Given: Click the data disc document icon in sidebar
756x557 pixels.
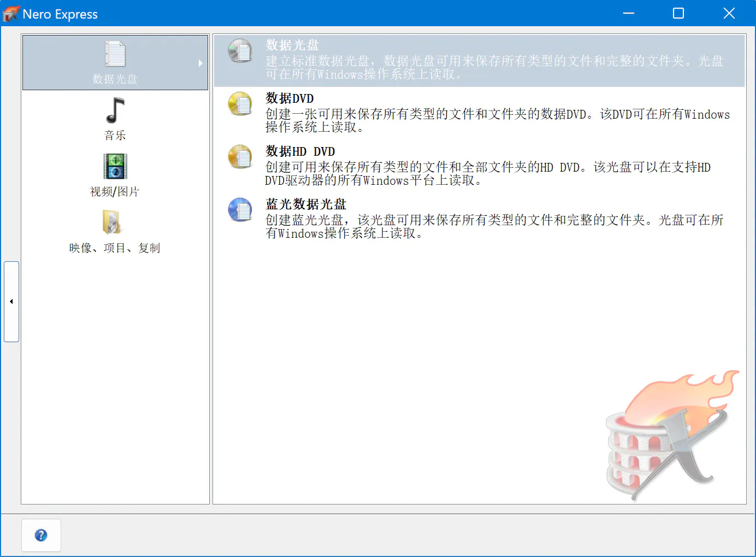Looking at the screenshot, I should pos(115,54).
